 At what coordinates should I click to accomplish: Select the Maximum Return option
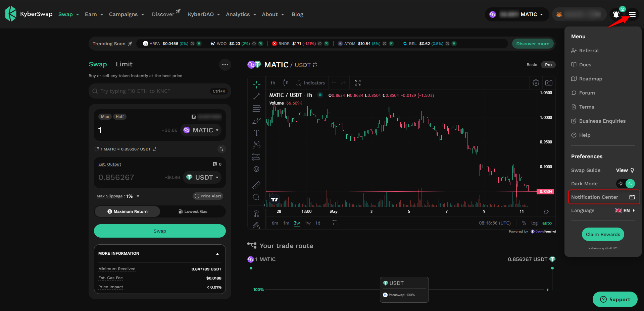pyautogui.click(x=128, y=211)
